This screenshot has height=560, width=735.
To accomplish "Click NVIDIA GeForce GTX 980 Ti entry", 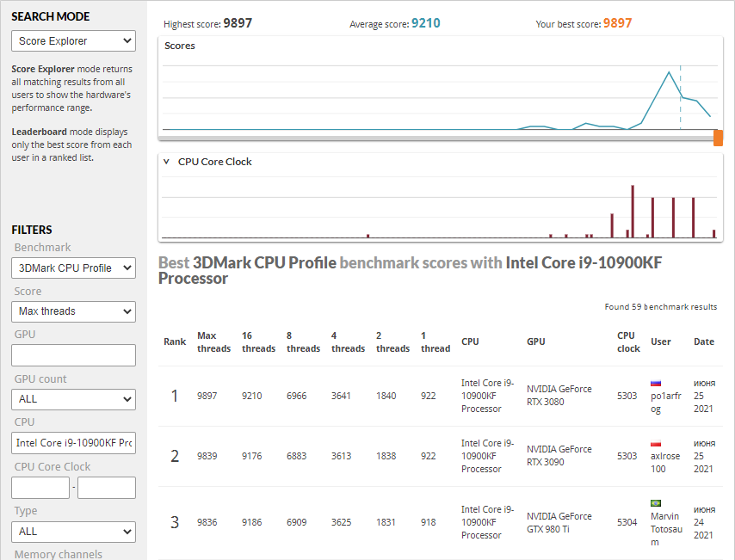I will pos(559,522).
